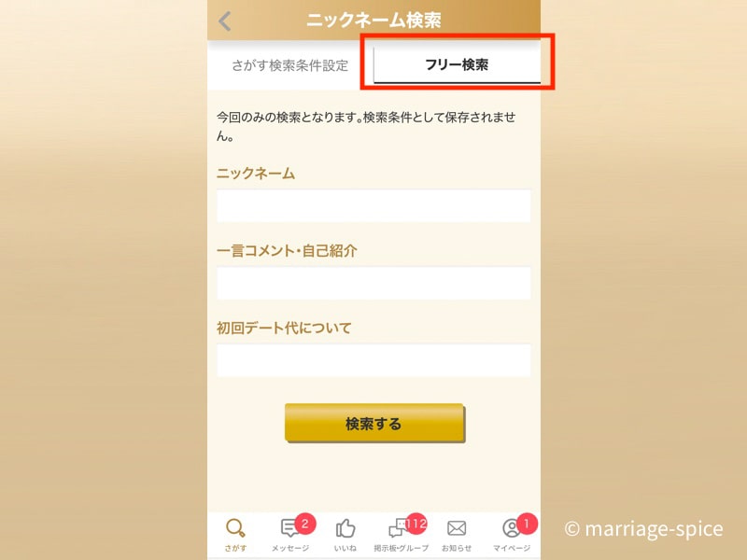Click the ニックネーム検索 header title

(374, 21)
